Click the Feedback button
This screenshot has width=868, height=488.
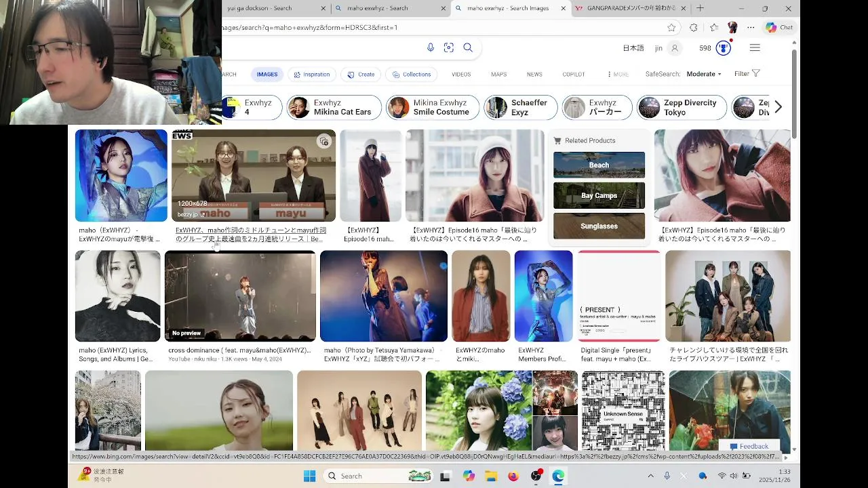tap(749, 446)
